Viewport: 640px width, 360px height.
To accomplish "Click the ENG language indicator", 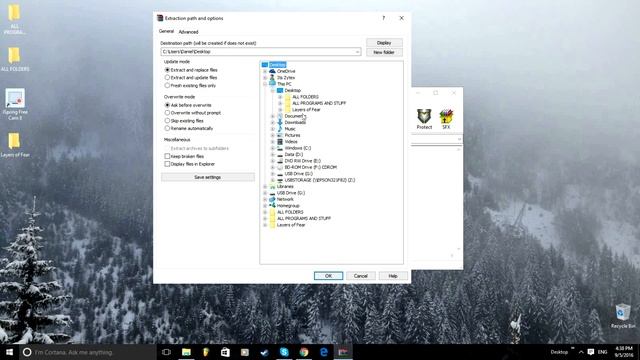I will pyautogui.click(x=602, y=352).
